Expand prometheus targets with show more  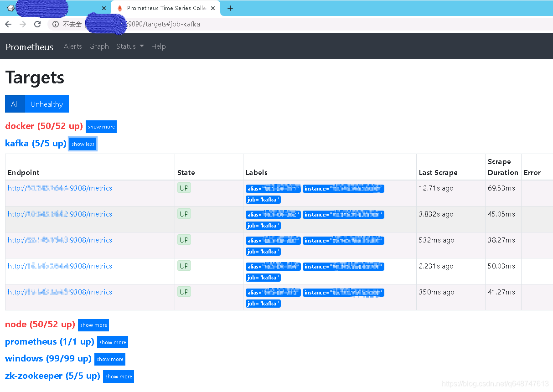pos(113,342)
